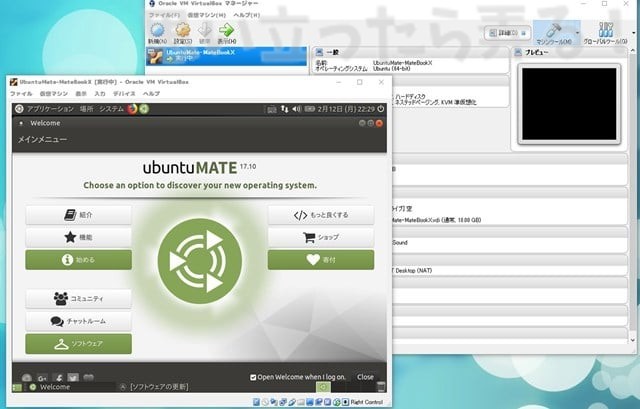Launch Firefox from the MATE top panel
This screenshot has width=640, height=409.
(x=132, y=108)
